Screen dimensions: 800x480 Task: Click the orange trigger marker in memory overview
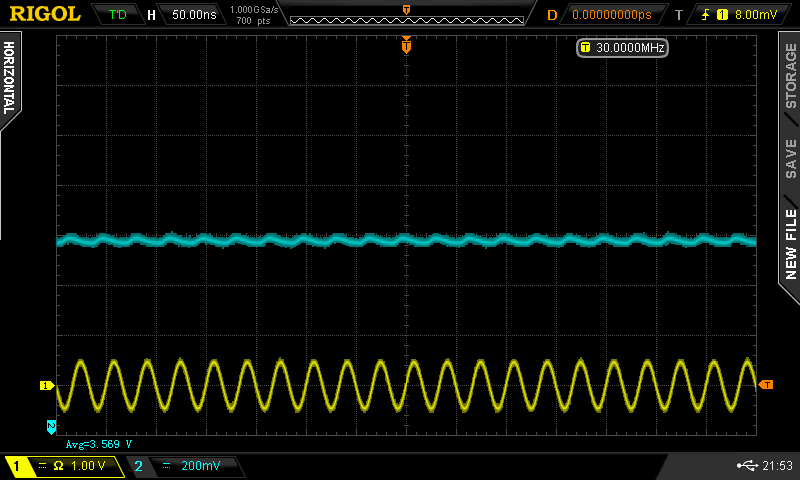(406, 10)
